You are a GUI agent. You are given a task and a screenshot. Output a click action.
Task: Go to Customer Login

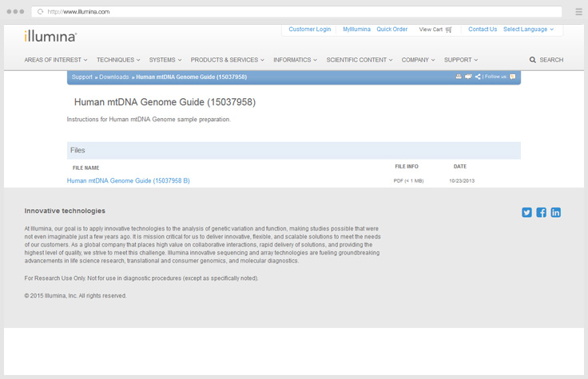pyautogui.click(x=309, y=30)
